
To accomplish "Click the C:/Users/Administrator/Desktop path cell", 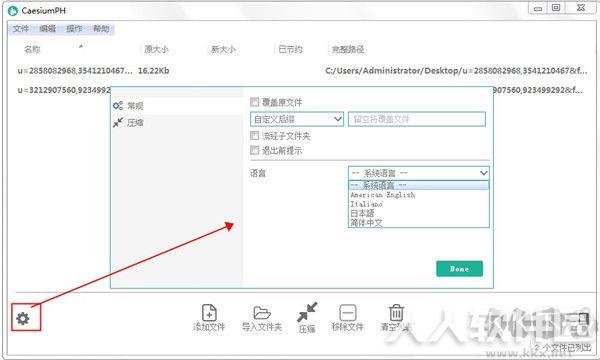I will (x=456, y=70).
